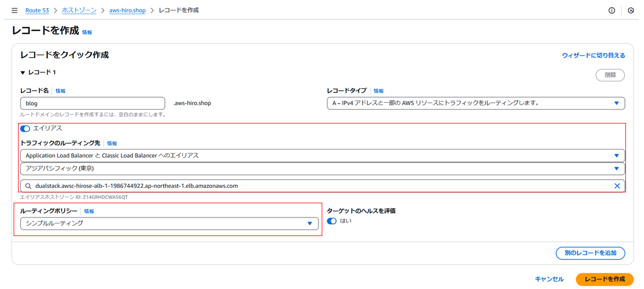Click 別のレコードを追加 button
Viewport: 644px width, 289px height.
point(590,253)
